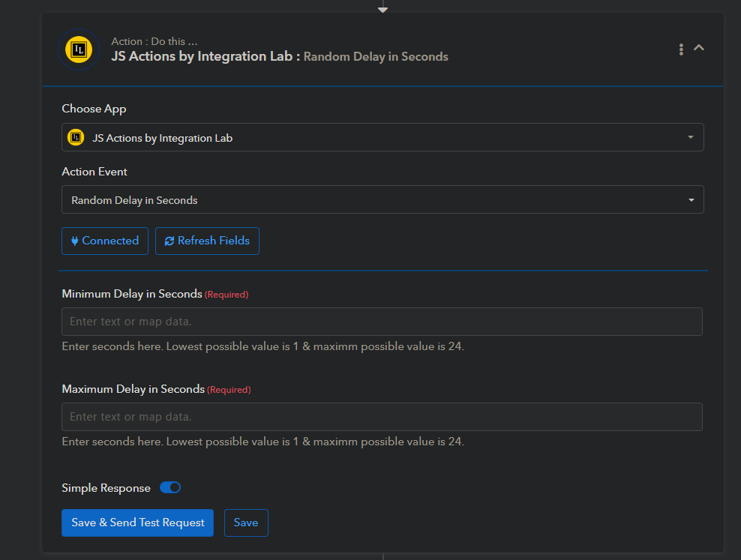Toggle the Simple Response switch
The height and width of the screenshot is (560, 741).
coord(170,487)
